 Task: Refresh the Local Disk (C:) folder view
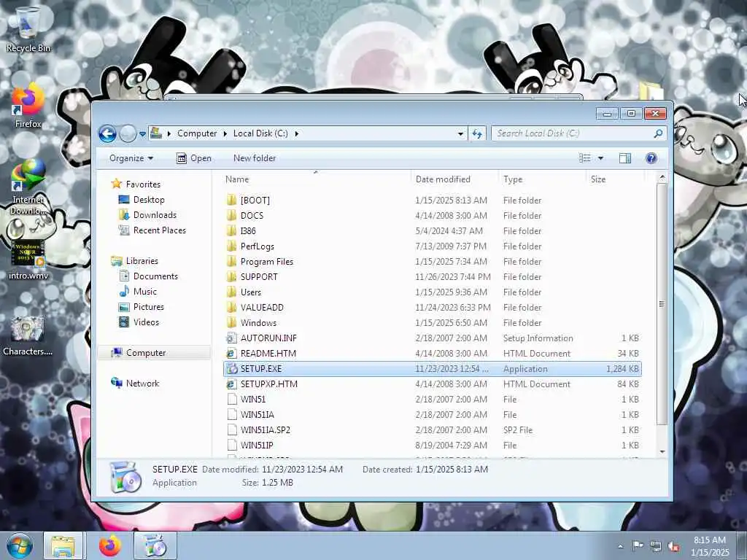[477, 134]
